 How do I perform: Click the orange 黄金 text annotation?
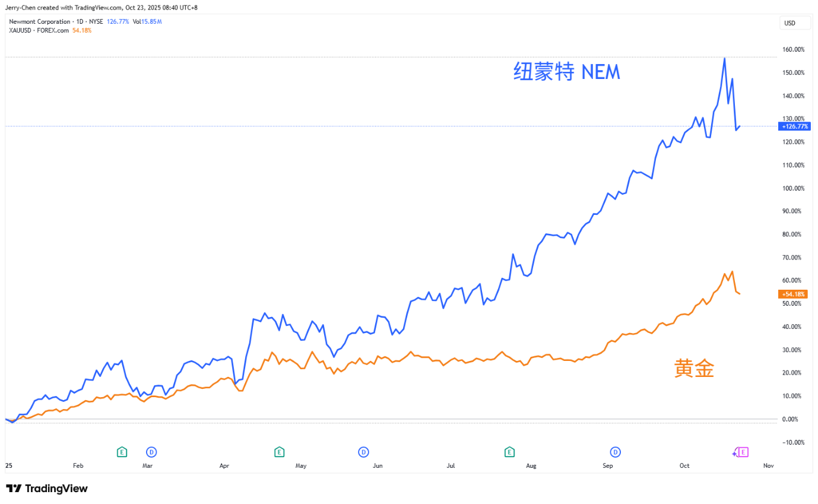pyautogui.click(x=694, y=369)
